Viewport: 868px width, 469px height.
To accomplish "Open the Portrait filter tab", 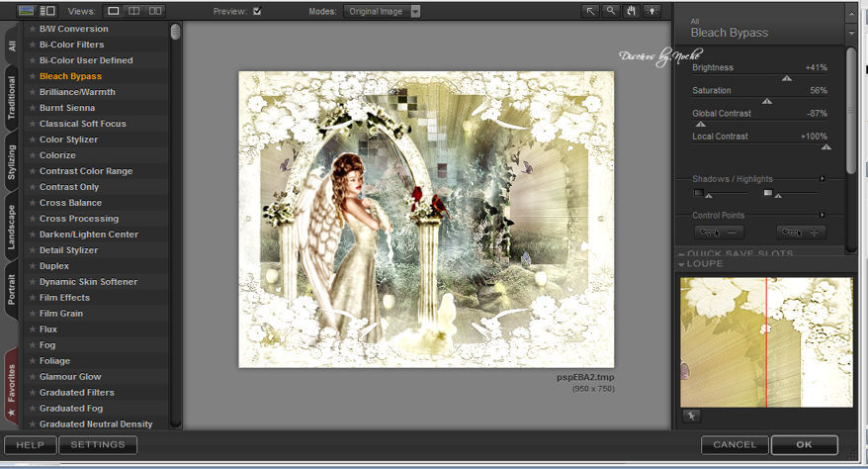I will pyautogui.click(x=12, y=287).
